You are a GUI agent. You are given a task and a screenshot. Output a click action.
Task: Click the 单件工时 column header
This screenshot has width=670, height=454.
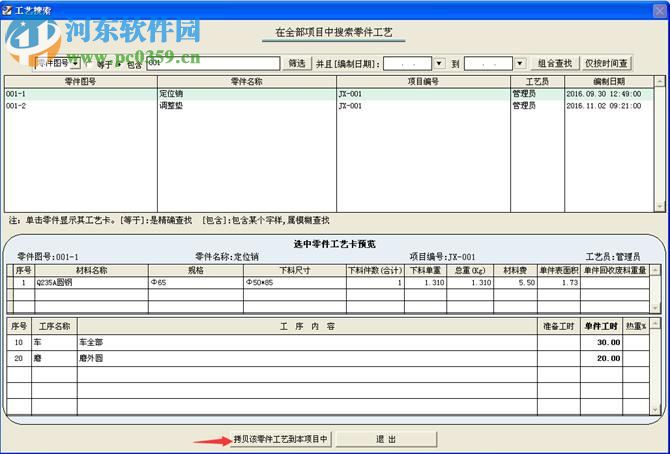click(x=601, y=326)
